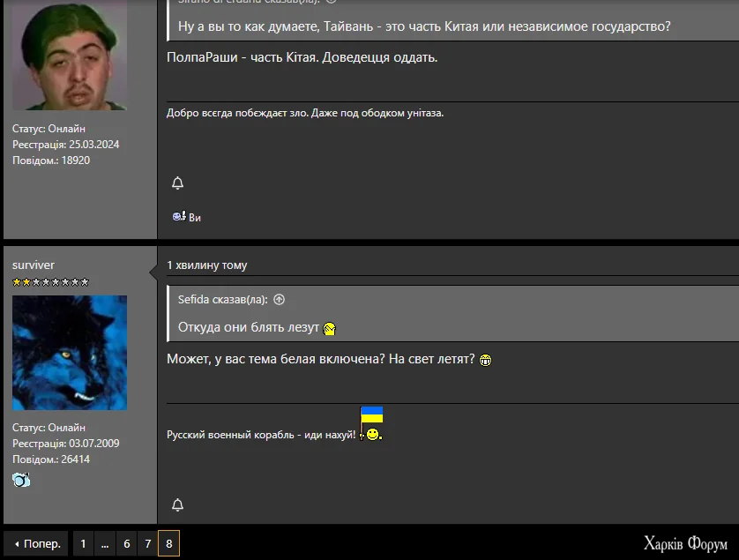This screenshot has height=560, width=739.
Task: Select the current page 8 button
Action: (168, 543)
